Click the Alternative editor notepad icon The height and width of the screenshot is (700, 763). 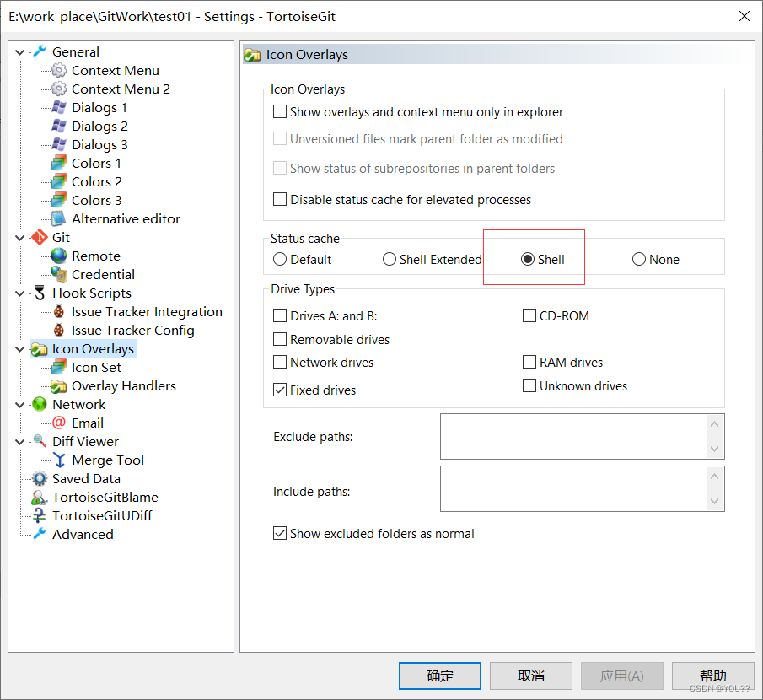(x=59, y=218)
